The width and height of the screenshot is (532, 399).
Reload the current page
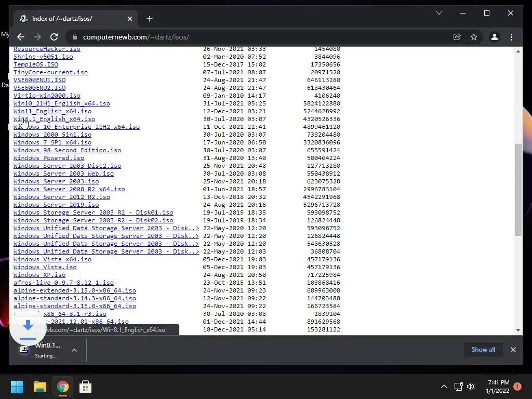point(54,37)
